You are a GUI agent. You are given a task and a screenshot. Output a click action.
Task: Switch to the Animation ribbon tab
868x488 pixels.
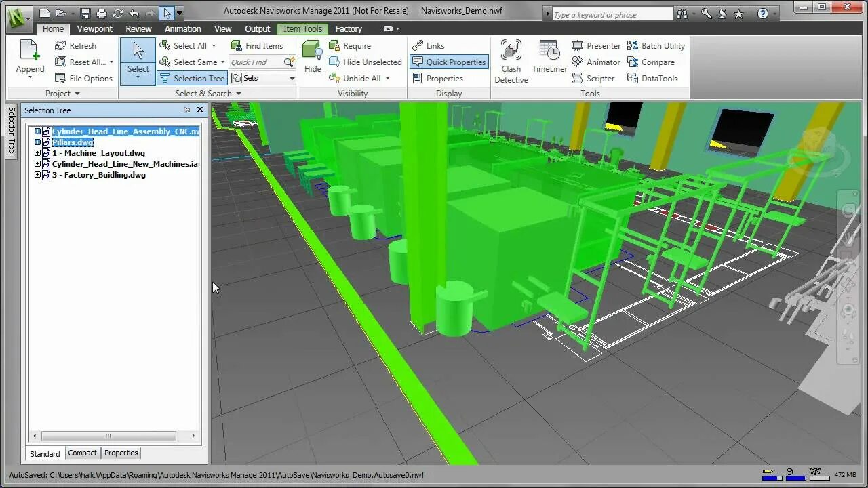pyautogui.click(x=183, y=28)
